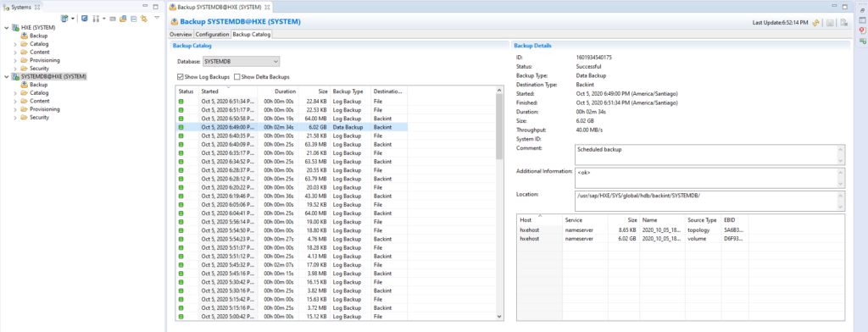
Task: Click the Systems view tab icon
Action: point(7,7)
